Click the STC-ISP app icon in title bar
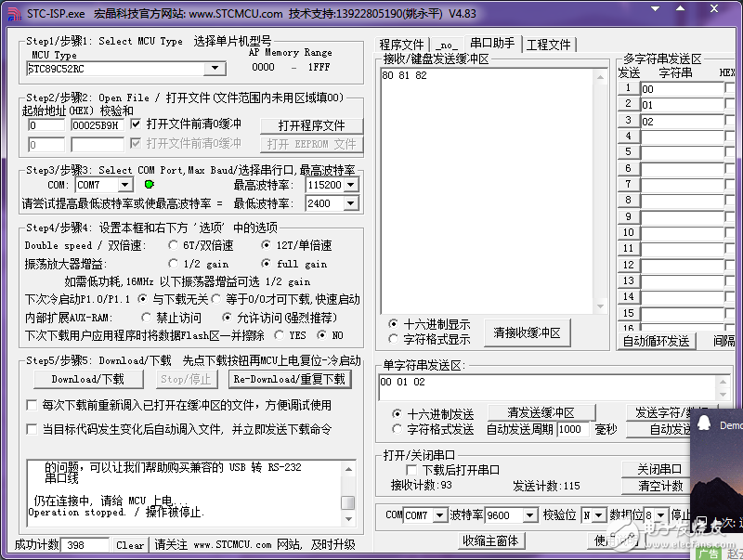Image resolution: width=743 pixels, height=560 pixels. tap(14, 14)
